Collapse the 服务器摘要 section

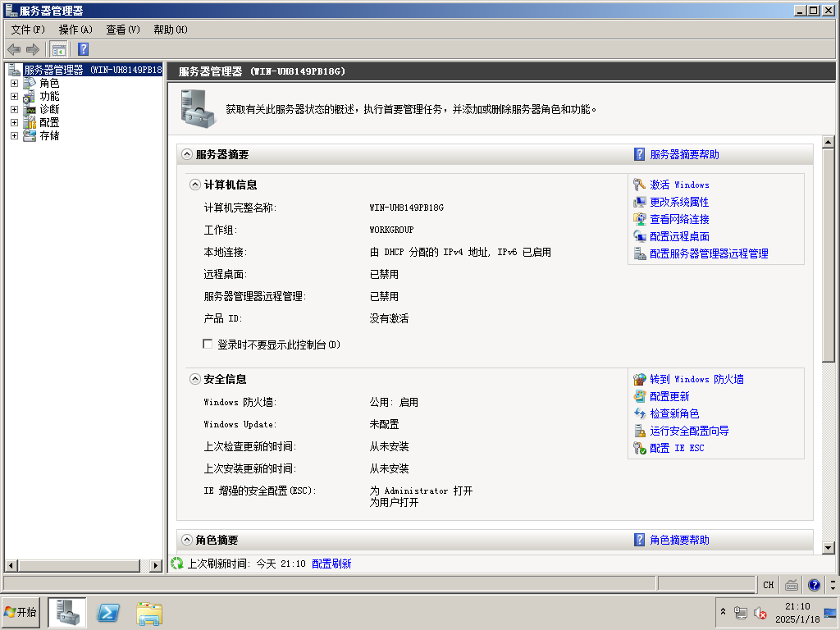(x=186, y=154)
